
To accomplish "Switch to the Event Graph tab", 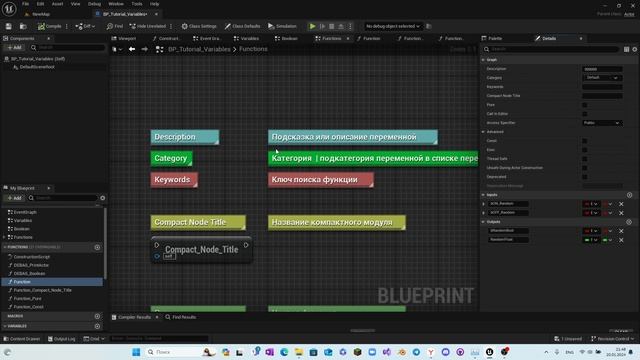I will coord(207,38).
